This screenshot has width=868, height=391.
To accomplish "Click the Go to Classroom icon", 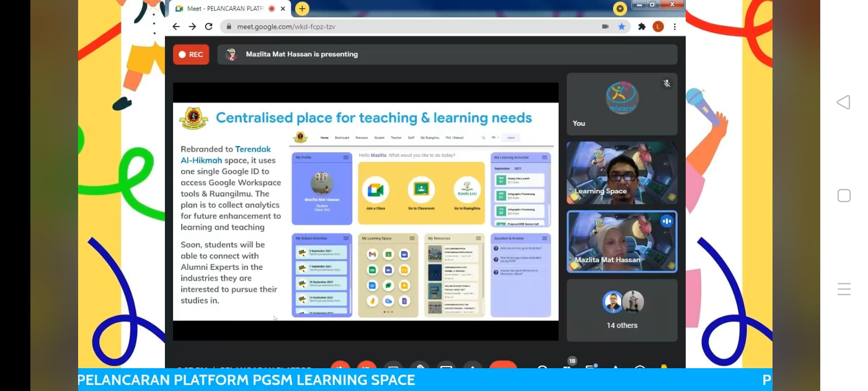I will pos(421,190).
